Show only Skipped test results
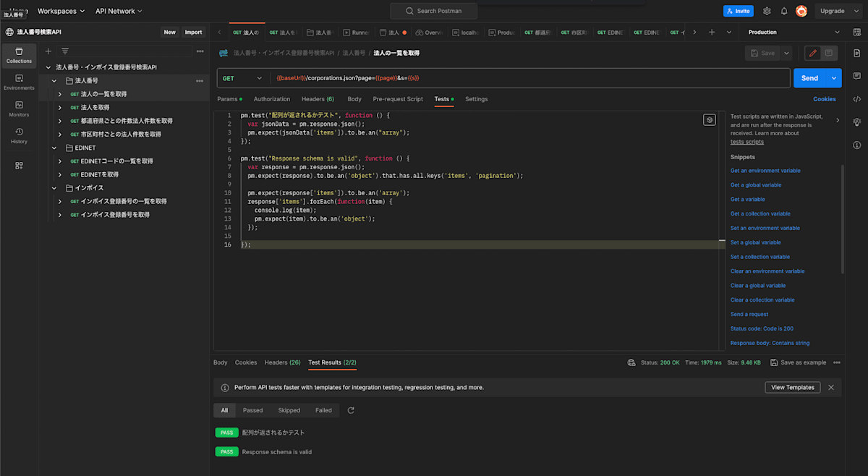 tap(289, 410)
